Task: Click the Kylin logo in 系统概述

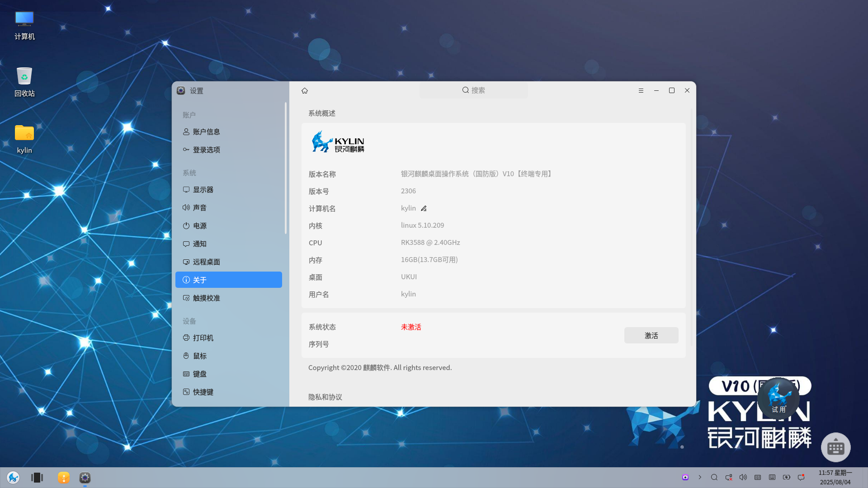Action: (x=338, y=142)
